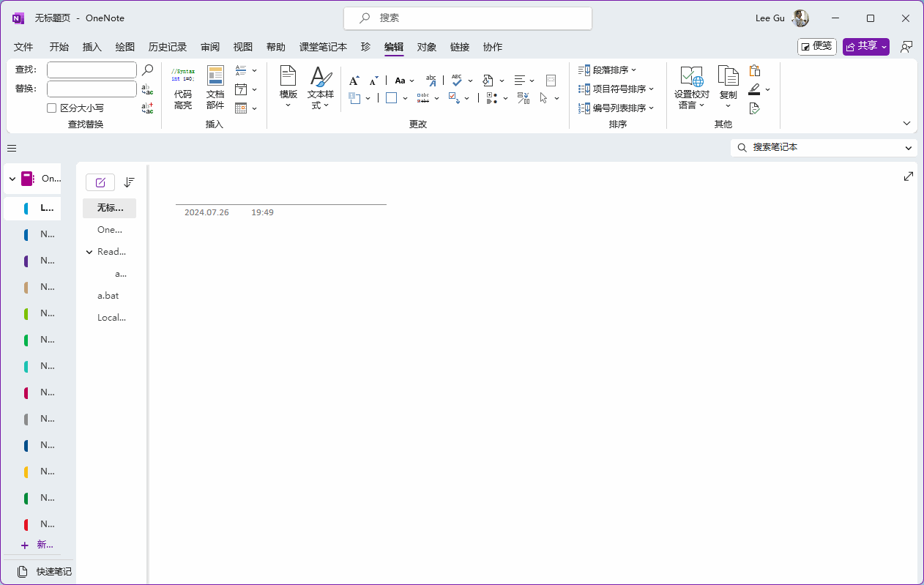Open the 文件 menu
This screenshot has height=585, width=924.
click(x=23, y=47)
